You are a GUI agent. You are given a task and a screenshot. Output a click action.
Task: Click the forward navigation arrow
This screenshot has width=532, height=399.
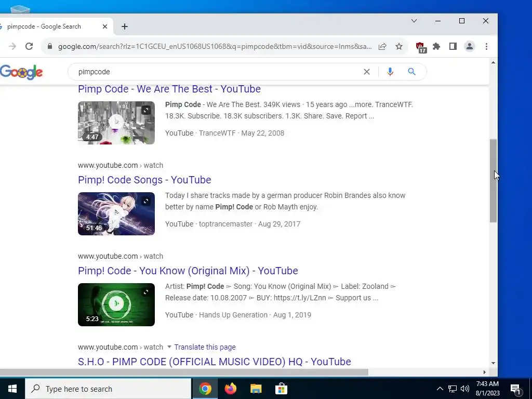(12, 46)
